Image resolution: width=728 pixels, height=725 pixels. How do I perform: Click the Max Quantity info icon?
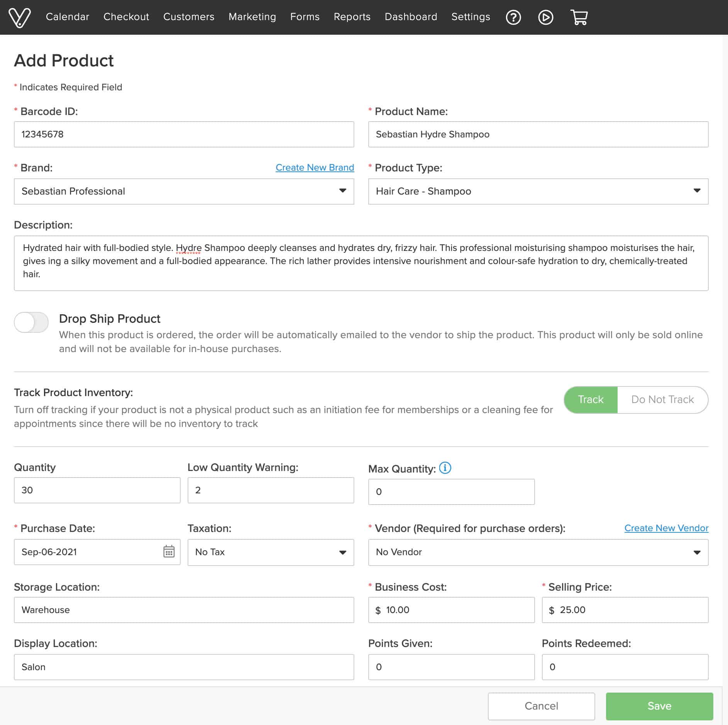click(x=445, y=468)
